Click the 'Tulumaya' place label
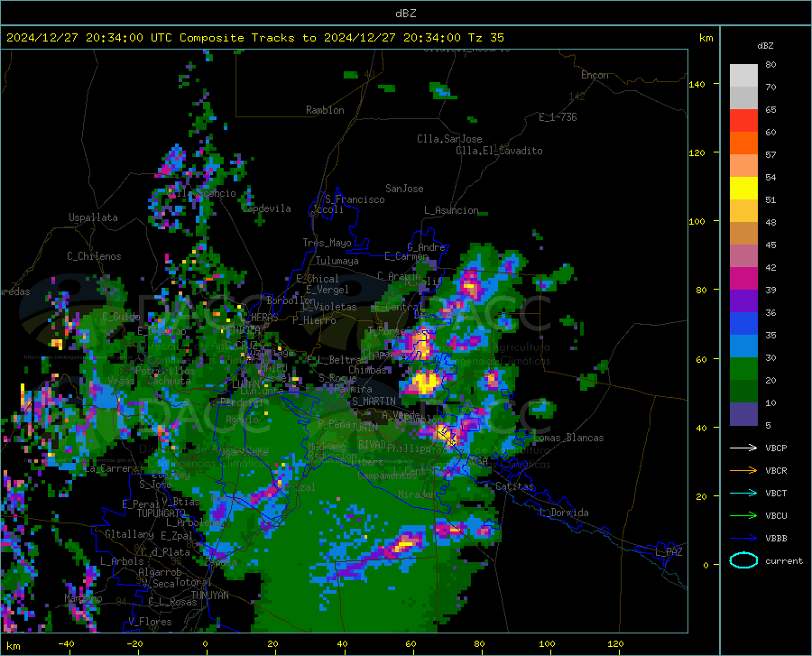Screen dimensions: 812x656 tap(337, 261)
